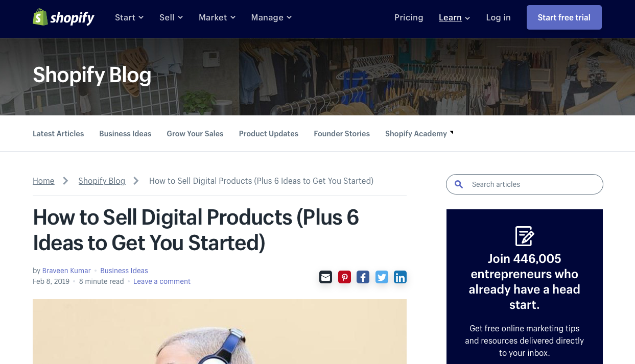Click the magnifying glass search icon
The width and height of the screenshot is (635, 364).
459,184
